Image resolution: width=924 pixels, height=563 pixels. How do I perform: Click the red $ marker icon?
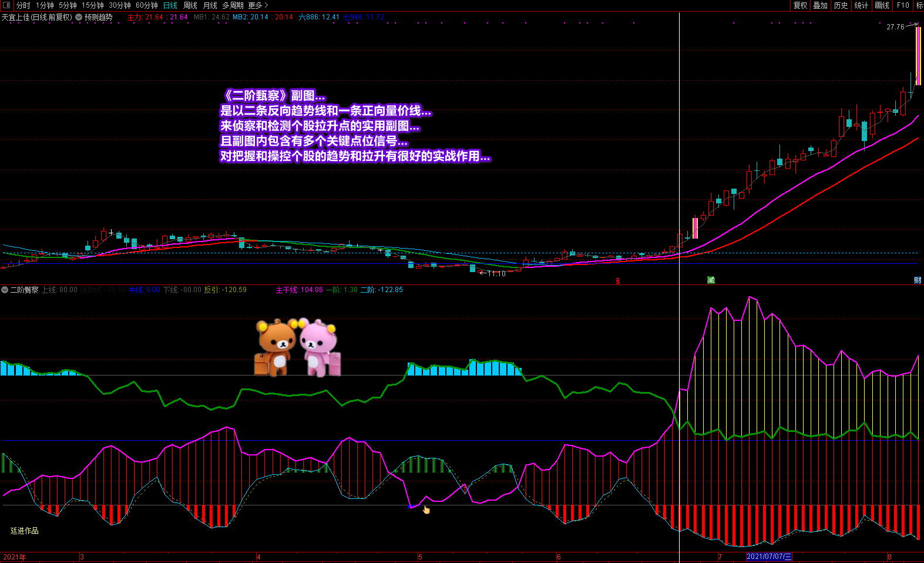[x=618, y=281]
